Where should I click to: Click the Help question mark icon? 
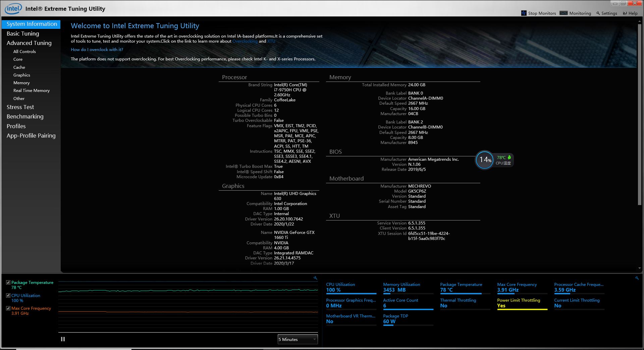[625, 13]
